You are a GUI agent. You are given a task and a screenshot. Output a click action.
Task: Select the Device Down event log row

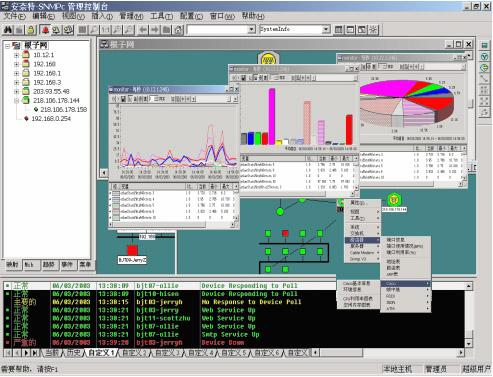pos(234,343)
